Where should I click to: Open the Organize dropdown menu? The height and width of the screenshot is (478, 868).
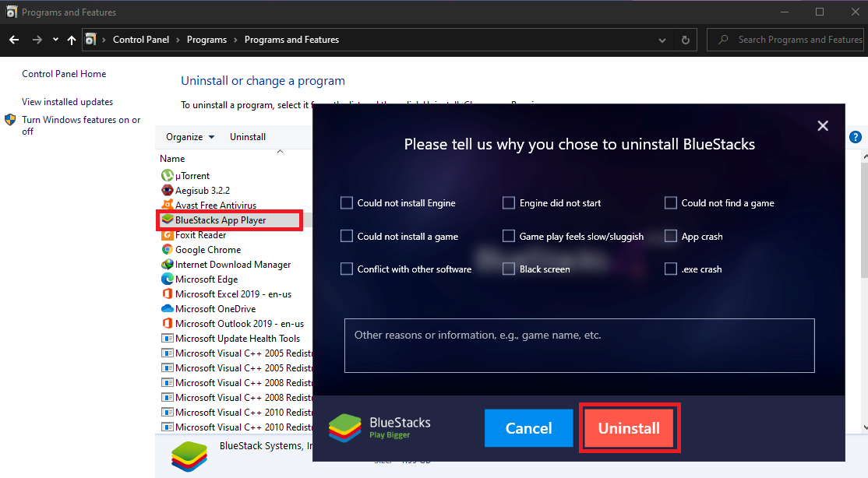click(x=189, y=136)
